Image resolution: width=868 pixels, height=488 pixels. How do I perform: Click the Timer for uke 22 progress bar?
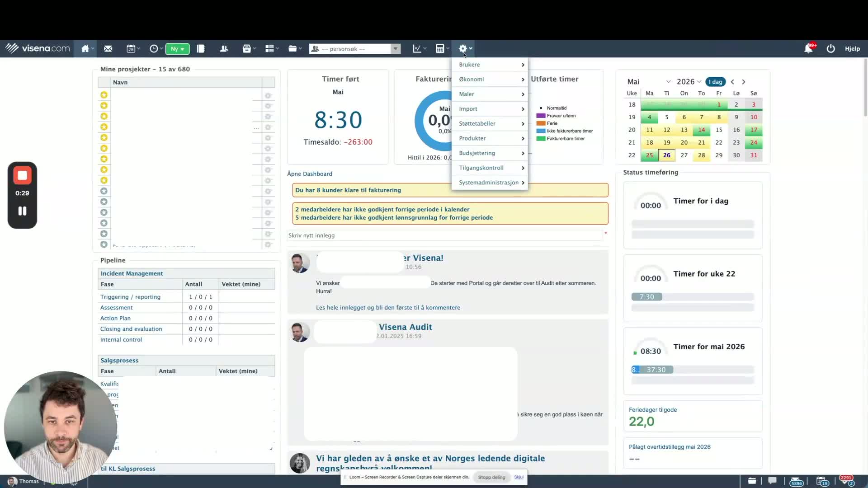pos(693,297)
